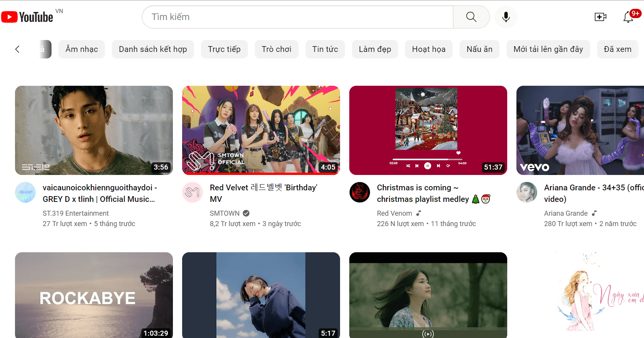Image resolution: width=644 pixels, height=338 pixels.
Task: Open ST.319 Entertainment channel avatar
Action: [x=25, y=192]
